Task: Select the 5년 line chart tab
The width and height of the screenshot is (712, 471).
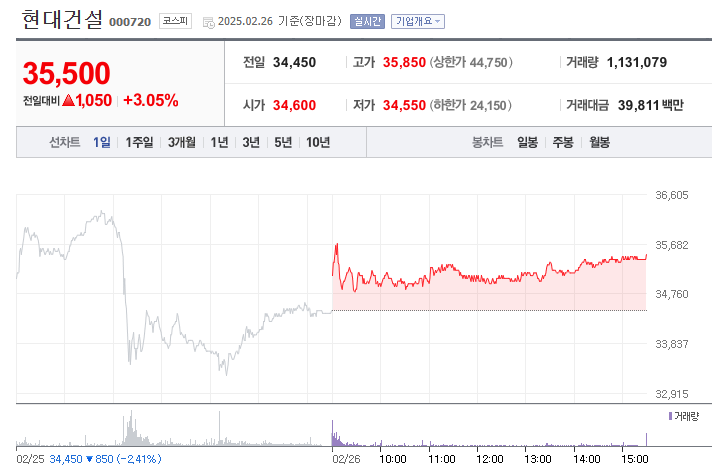Action: coord(283,143)
